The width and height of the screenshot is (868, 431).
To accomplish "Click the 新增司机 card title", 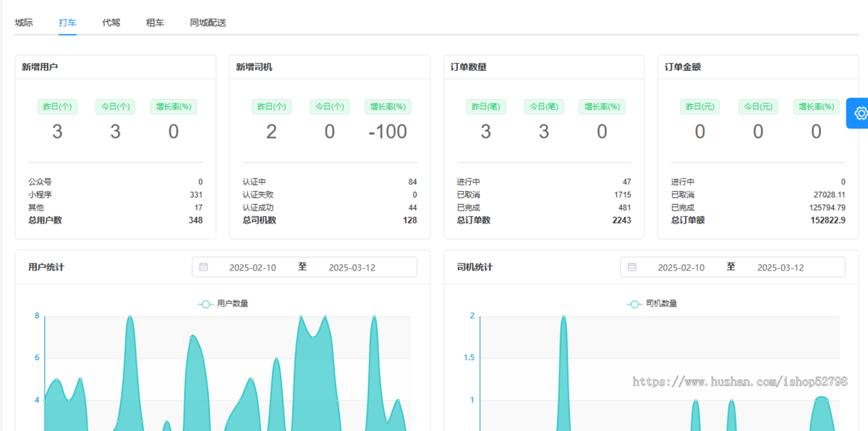I will coord(254,67).
